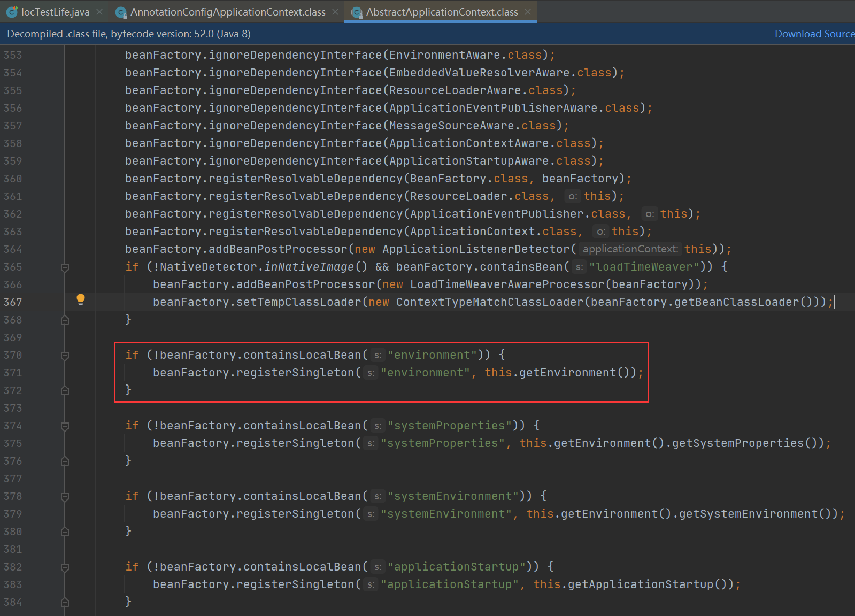The width and height of the screenshot is (855, 616).
Task: Click "systemEnvironment" string on line 378
Action: click(x=453, y=496)
